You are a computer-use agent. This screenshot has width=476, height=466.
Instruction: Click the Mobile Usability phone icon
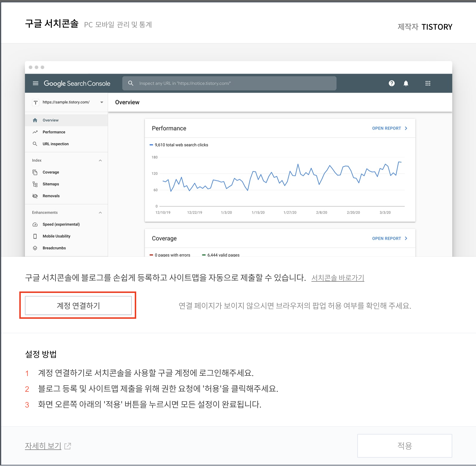coord(35,236)
